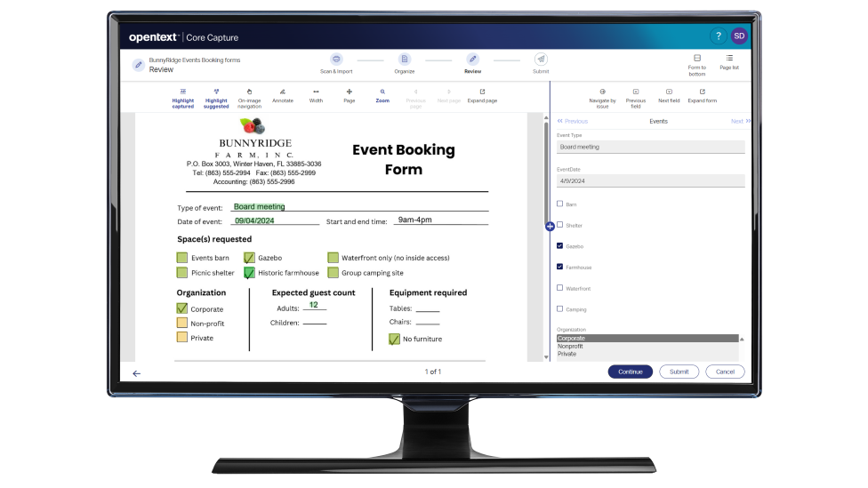Click the Submit button at bottom
The height and width of the screenshot is (488, 868).
tap(679, 372)
